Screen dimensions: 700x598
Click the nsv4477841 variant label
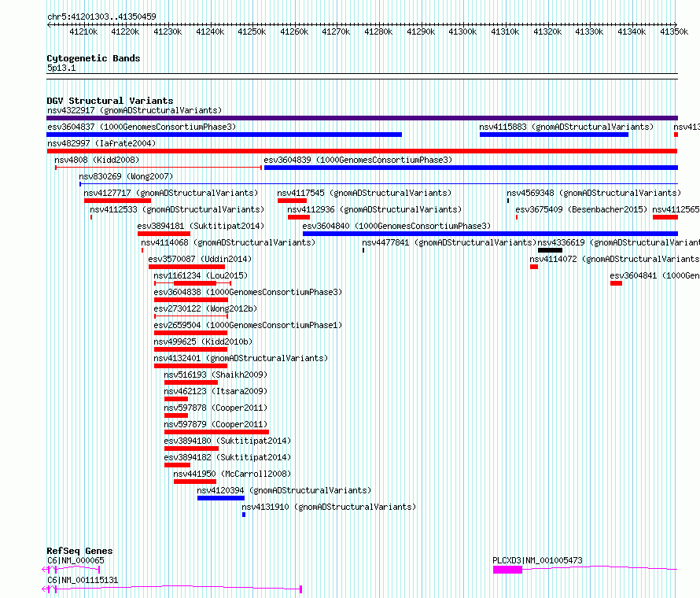click(449, 242)
